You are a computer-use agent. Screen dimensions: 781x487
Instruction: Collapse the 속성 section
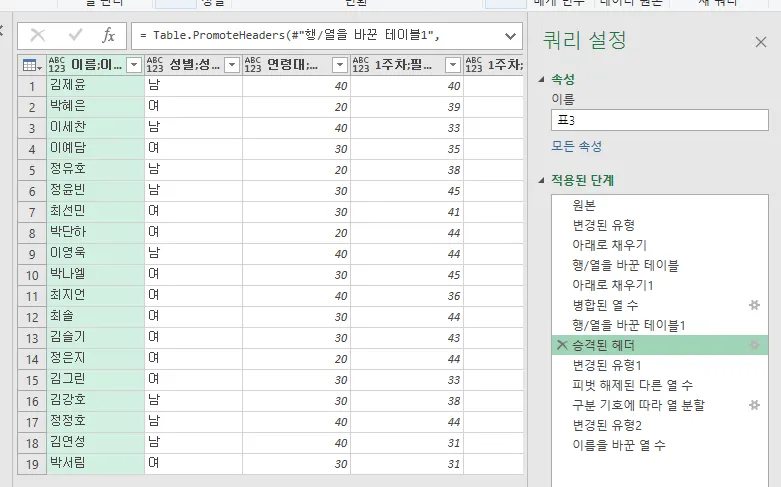pyautogui.click(x=541, y=79)
